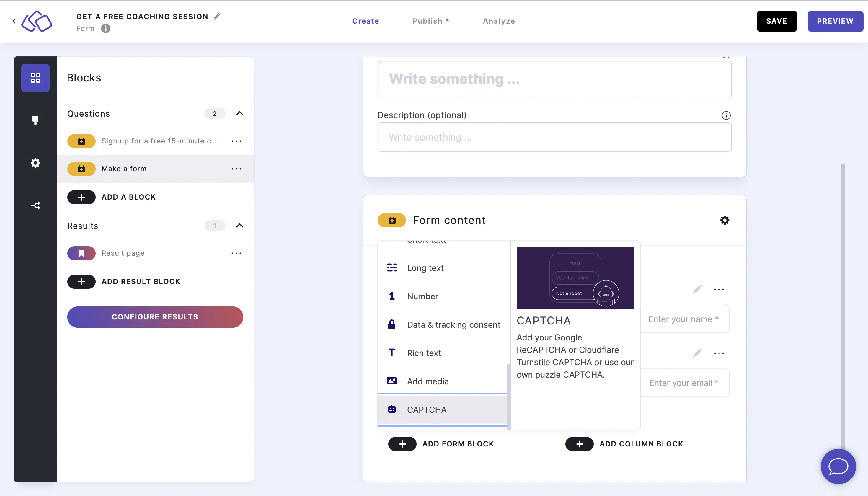Screen dimensions: 868x496
Task: Collapse the Results section
Action: coord(239,225)
